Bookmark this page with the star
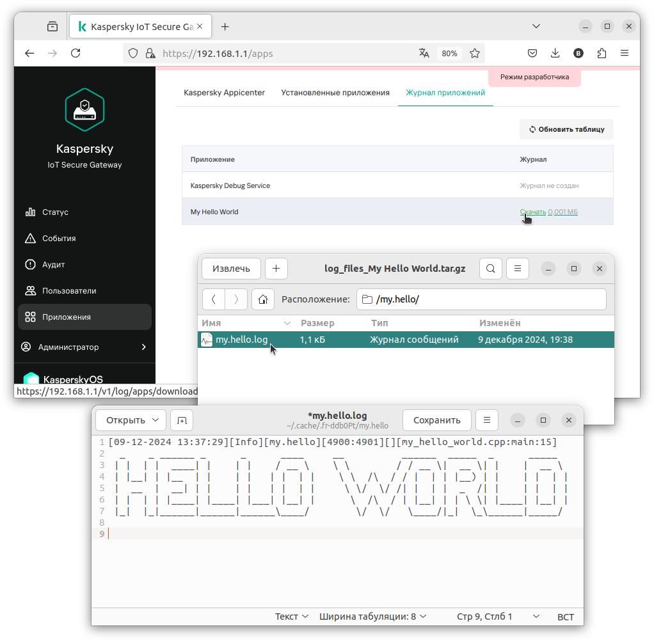The height and width of the screenshot is (644, 654). (x=475, y=53)
